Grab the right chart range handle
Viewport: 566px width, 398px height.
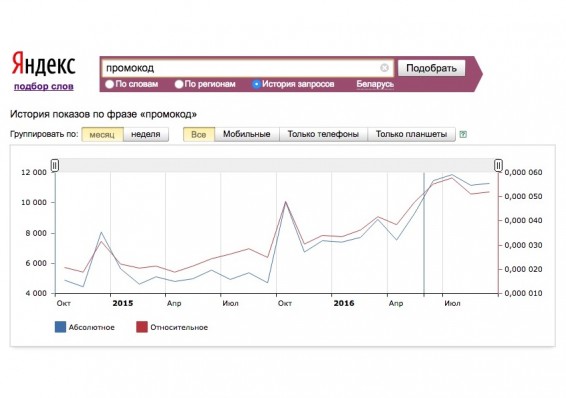click(x=498, y=166)
